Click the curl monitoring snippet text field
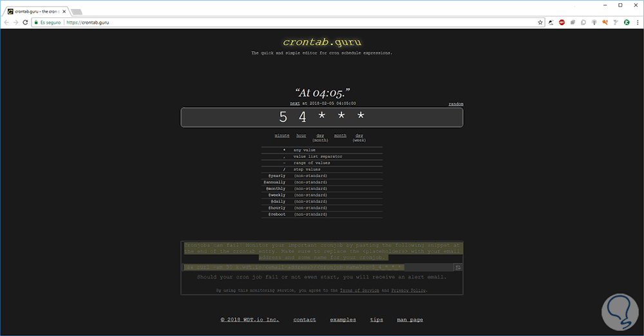This screenshot has height=336, width=644. [318, 268]
